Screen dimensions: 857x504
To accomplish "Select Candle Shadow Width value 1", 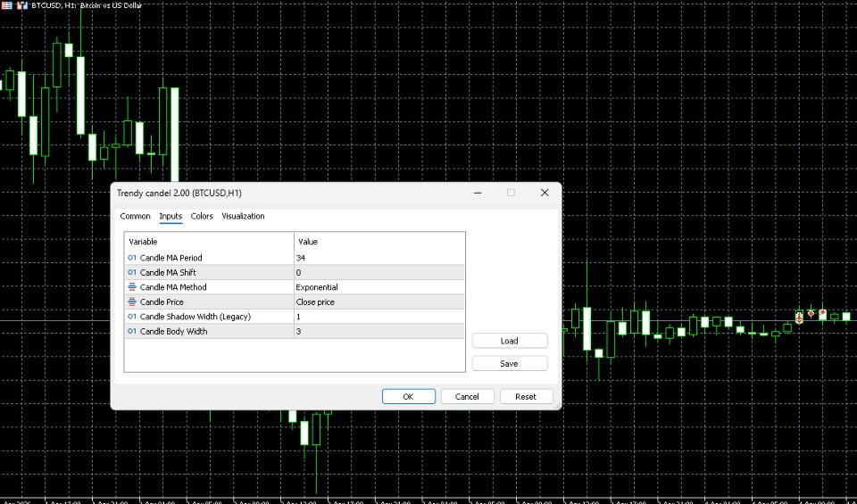I will point(379,317).
